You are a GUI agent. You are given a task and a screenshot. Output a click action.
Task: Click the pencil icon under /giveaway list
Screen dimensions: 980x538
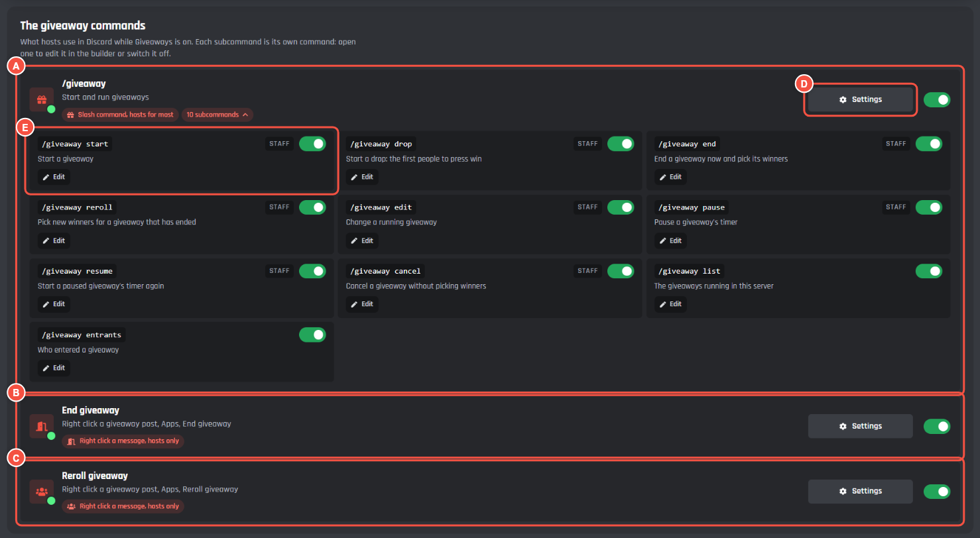coord(662,304)
